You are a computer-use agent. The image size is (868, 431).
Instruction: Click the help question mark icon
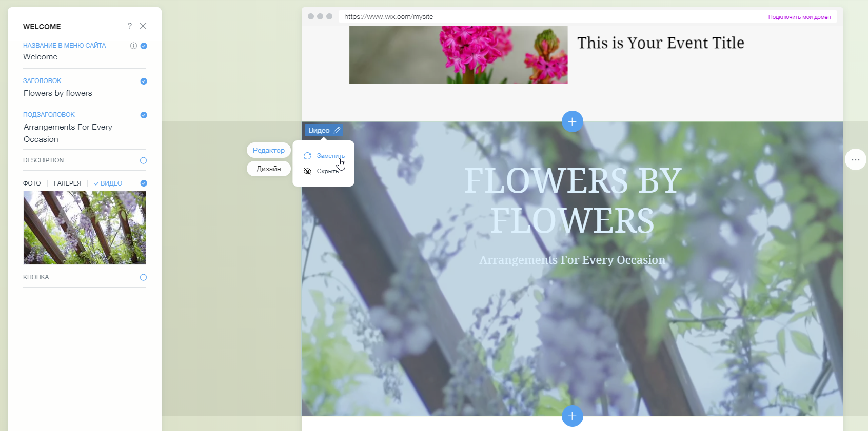coord(130,26)
